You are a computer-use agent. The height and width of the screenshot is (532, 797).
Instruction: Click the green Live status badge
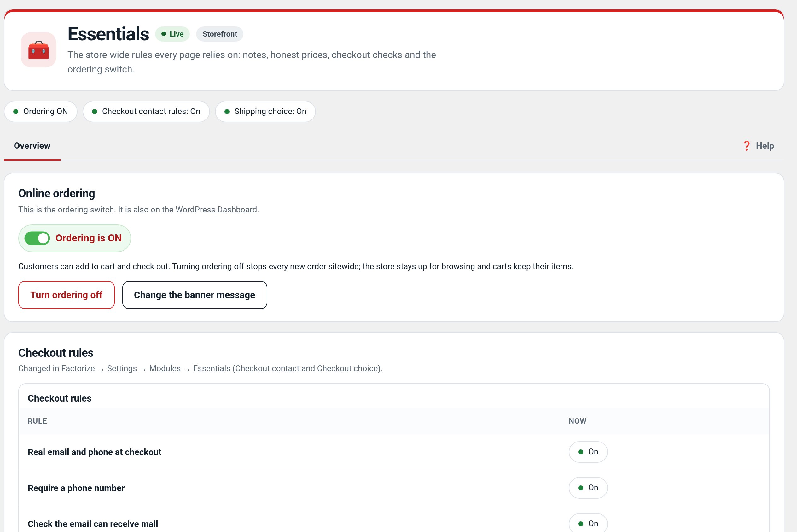172,34
